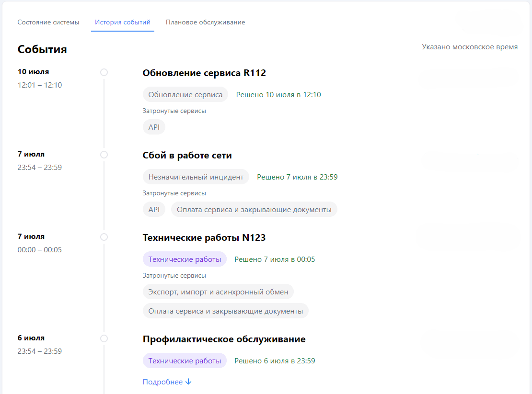Select the API service tag under Обновление сервиса R112
This screenshot has height=394, width=532.
coord(154,127)
